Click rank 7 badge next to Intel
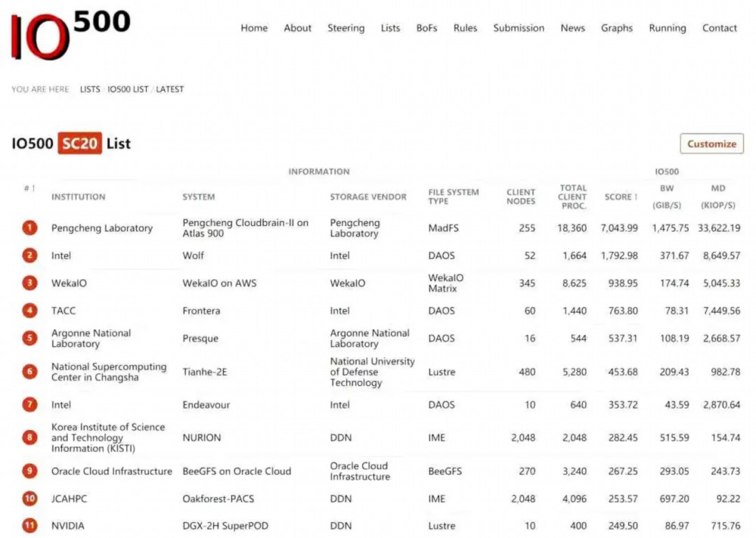This screenshot has width=756, height=538. pos(29,404)
